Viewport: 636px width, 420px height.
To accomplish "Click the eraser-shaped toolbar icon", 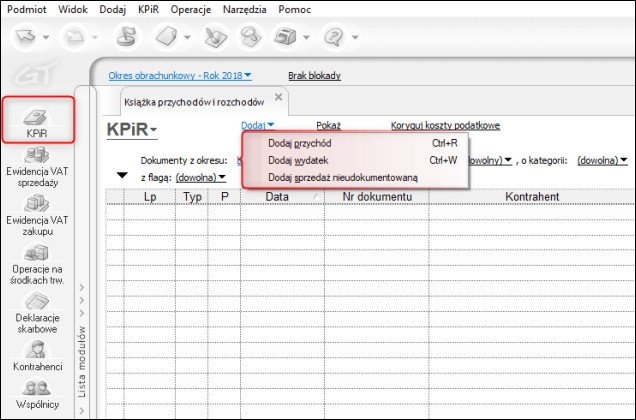I will point(167,37).
